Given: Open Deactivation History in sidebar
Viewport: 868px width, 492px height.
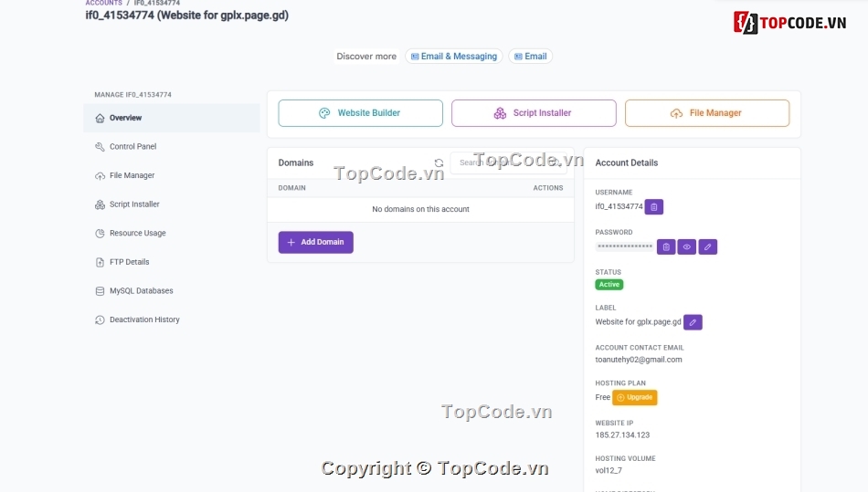Looking at the screenshot, I should pos(172,319).
